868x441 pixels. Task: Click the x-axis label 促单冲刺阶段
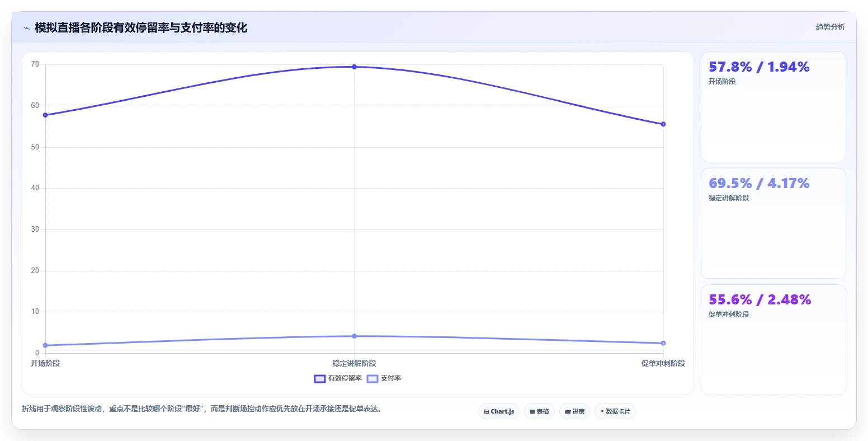pos(663,363)
